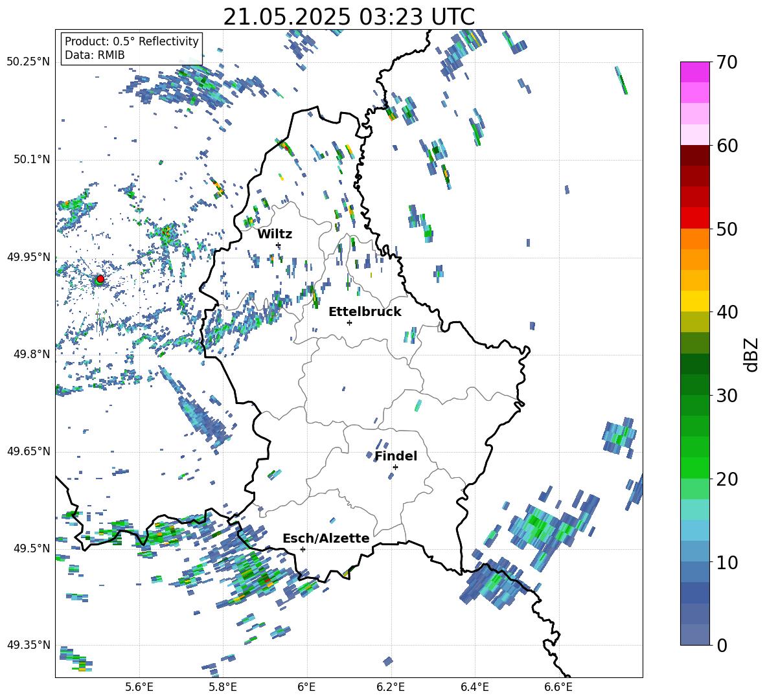Click the latitude label 49.8°N
767x700 pixels.
pos(31,354)
